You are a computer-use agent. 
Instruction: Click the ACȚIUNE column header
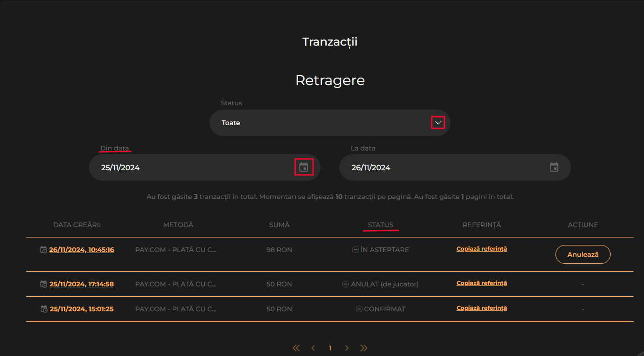583,225
